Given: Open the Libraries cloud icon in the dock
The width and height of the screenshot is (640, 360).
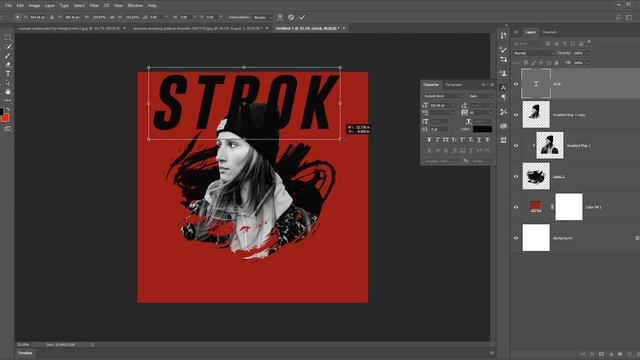Looking at the screenshot, I should 503,126.
